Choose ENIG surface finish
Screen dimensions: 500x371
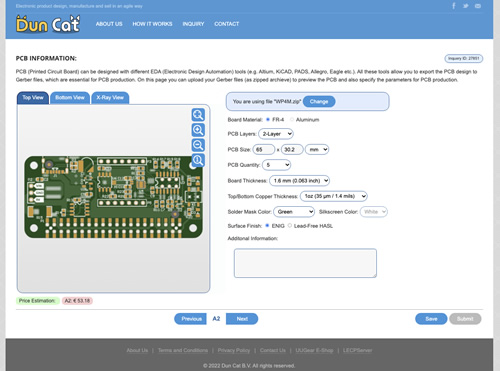pyautogui.click(x=267, y=226)
